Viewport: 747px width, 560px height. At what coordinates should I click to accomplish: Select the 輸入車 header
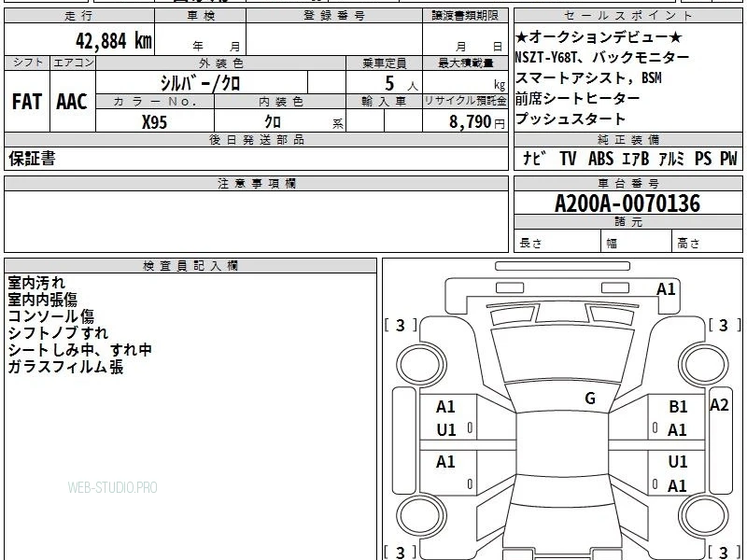(x=384, y=102)
